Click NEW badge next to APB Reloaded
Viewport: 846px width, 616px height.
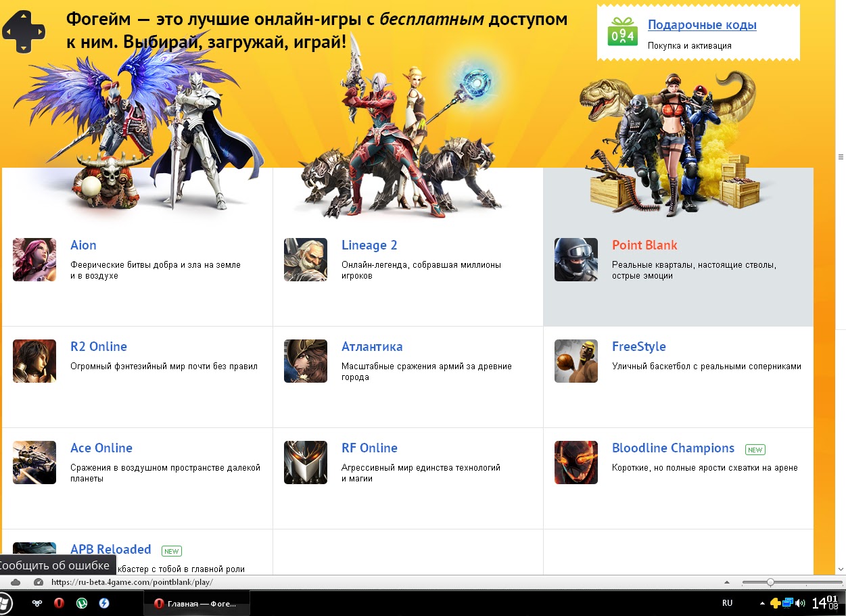172,551
